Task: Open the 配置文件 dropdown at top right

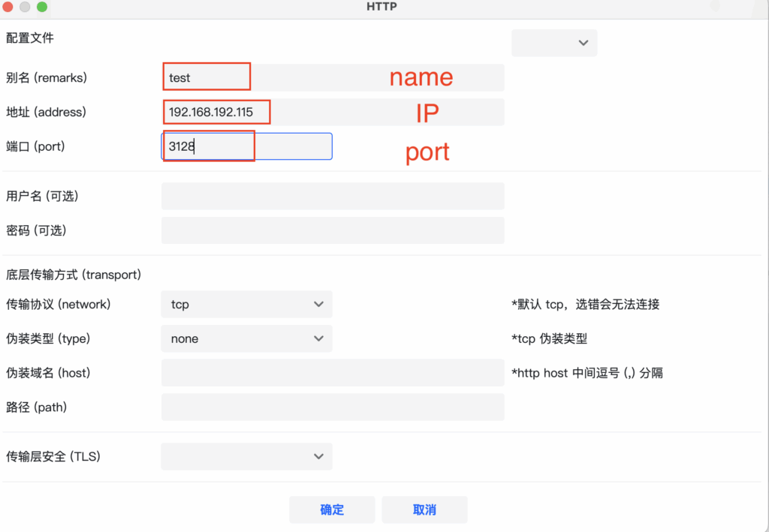Action: [554, 43]
